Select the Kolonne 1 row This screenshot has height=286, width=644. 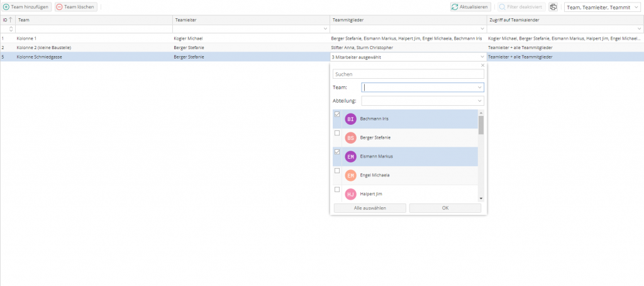point(94,38)
